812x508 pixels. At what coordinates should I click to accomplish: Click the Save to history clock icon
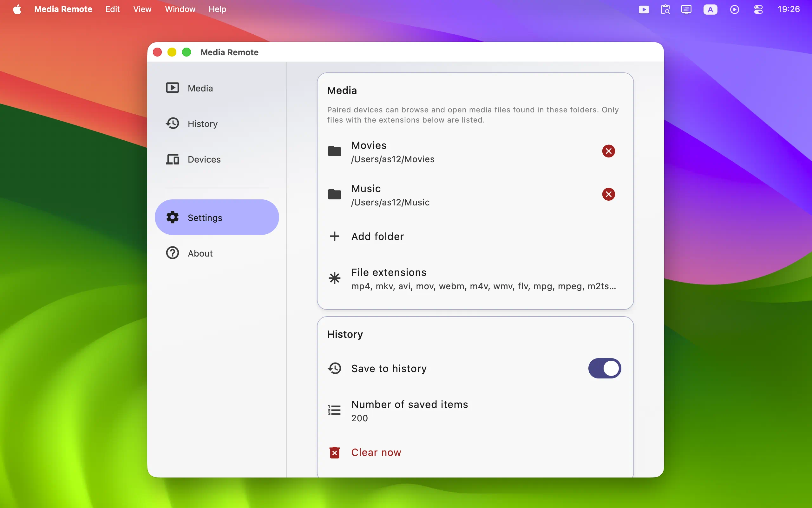[335, 368]
